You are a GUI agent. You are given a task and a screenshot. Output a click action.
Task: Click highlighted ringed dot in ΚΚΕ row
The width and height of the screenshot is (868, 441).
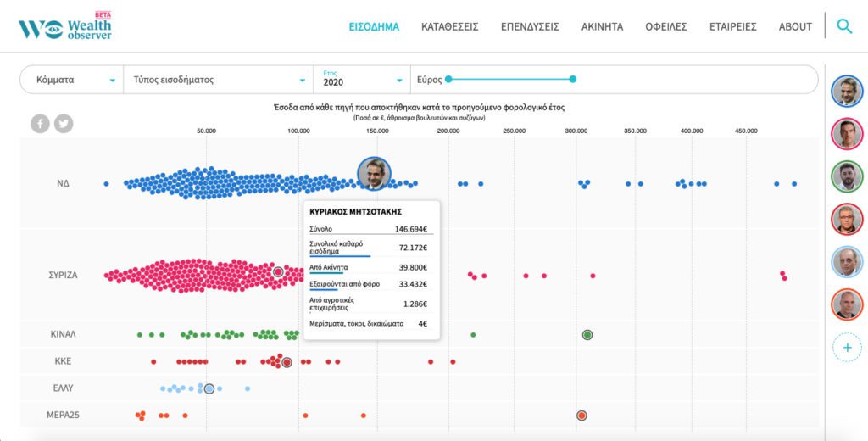pyautogui.click(x=287, y=362)
